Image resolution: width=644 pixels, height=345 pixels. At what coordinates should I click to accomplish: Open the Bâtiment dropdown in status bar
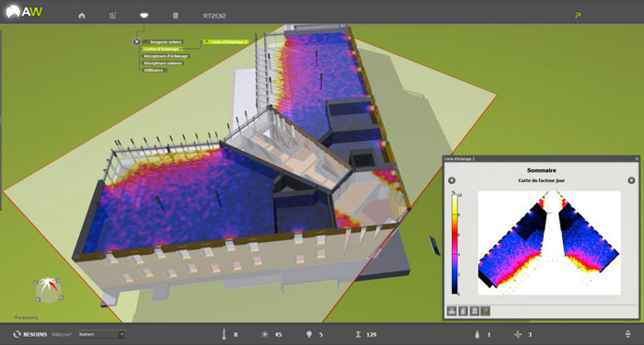point(101,334)
